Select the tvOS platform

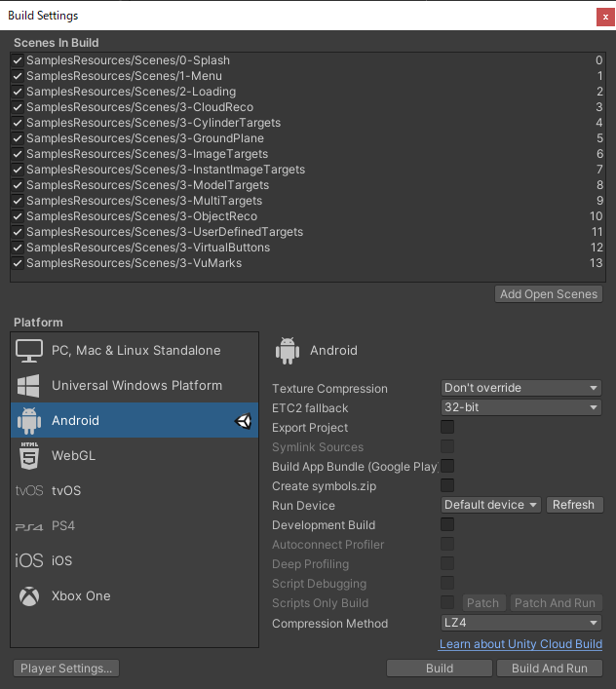[135, 490]
